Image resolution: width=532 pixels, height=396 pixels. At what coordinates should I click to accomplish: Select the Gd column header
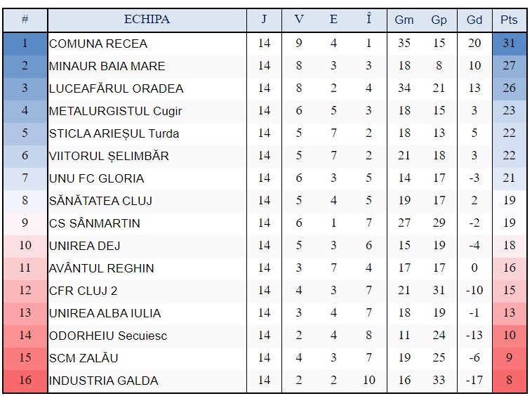[x=474, y=20]
